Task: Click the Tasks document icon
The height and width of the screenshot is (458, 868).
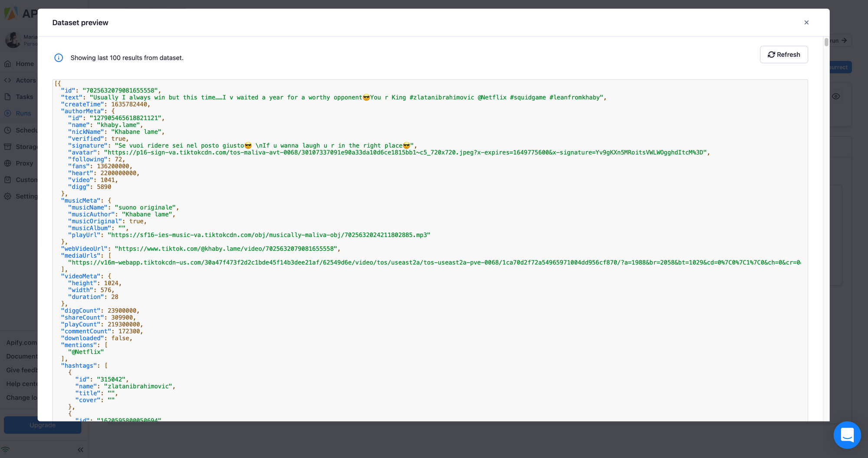Action: 8,97
